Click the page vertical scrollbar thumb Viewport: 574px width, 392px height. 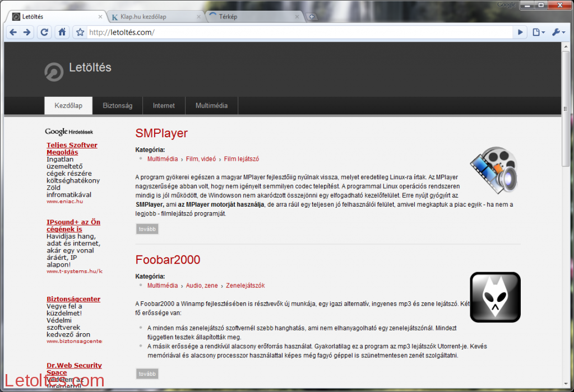566,109
